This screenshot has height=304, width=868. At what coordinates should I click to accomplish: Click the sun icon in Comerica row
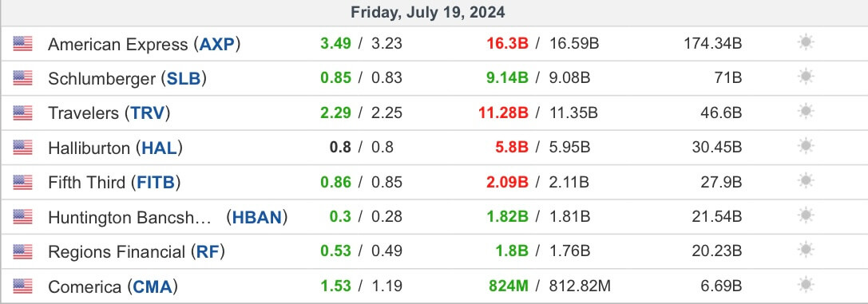[806, 285]
